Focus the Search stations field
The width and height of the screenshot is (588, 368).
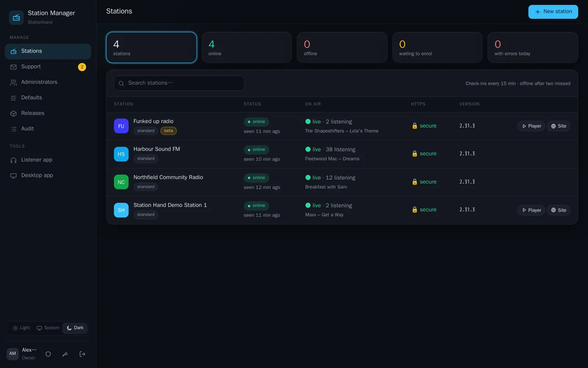click(x=179, y=83)
